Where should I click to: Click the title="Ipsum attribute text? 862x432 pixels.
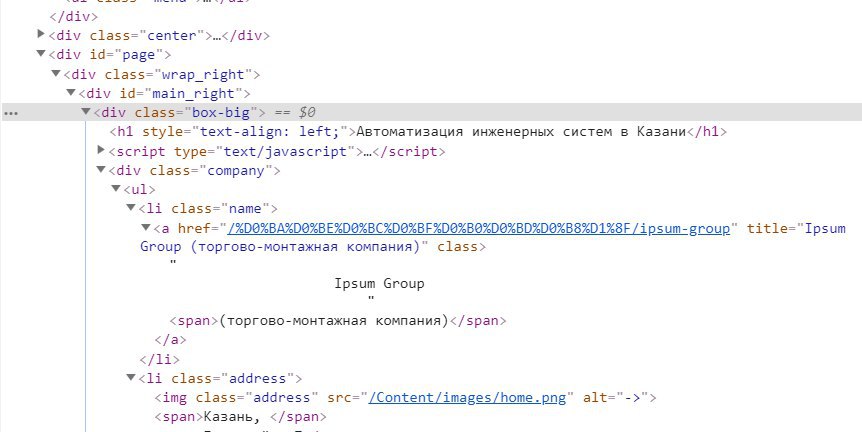pos(796,228)
